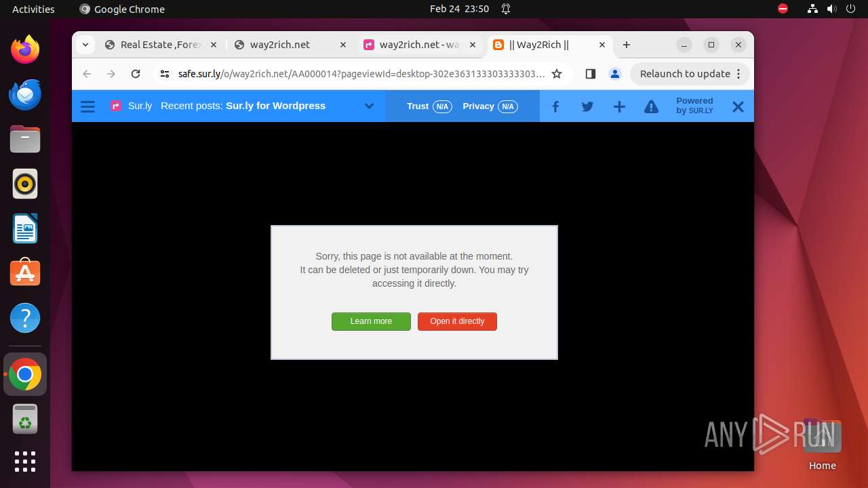
Task: Click the red Open it directly button
Action: [x=457, y=321]
